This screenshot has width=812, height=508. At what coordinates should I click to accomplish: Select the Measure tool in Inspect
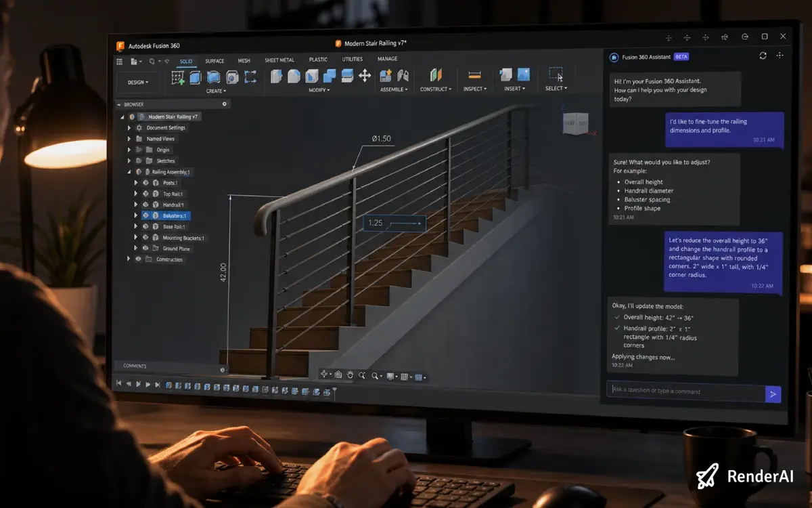pyautogui.click(x=474, y=75)
